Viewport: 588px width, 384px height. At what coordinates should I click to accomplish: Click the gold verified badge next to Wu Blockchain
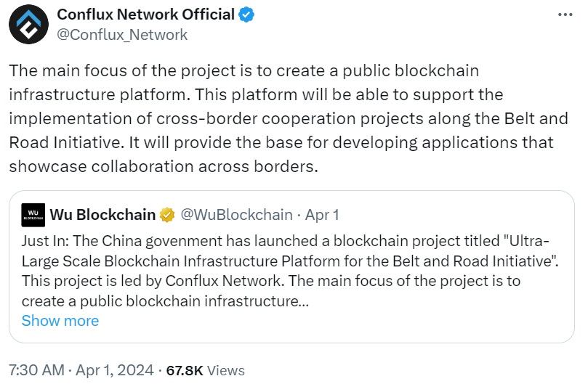click(167, 215)
